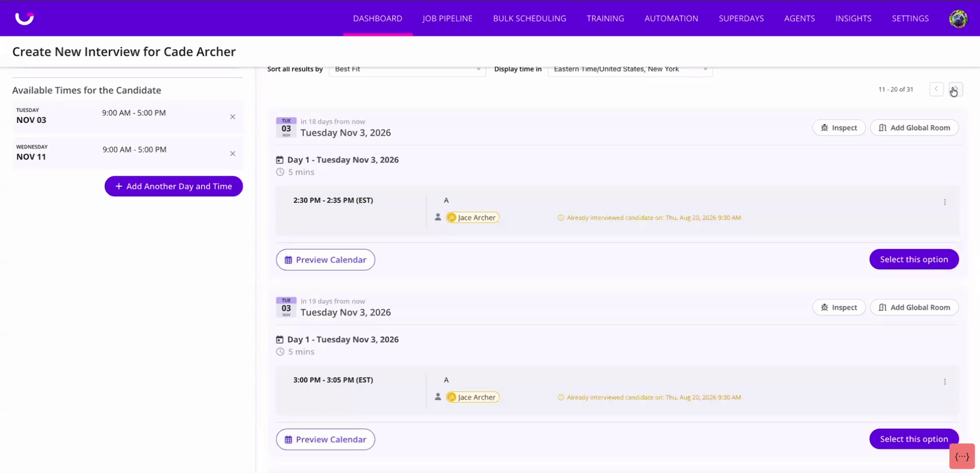Viewport: 980px width, 473px height.
Task: Inspect the first Nov 3 option
Action: coord(839,128)
